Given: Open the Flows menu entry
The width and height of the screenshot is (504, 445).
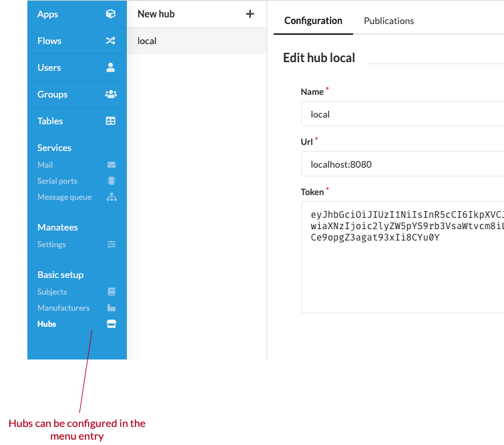Looking at the screenshot, I should tap(77, 41).
